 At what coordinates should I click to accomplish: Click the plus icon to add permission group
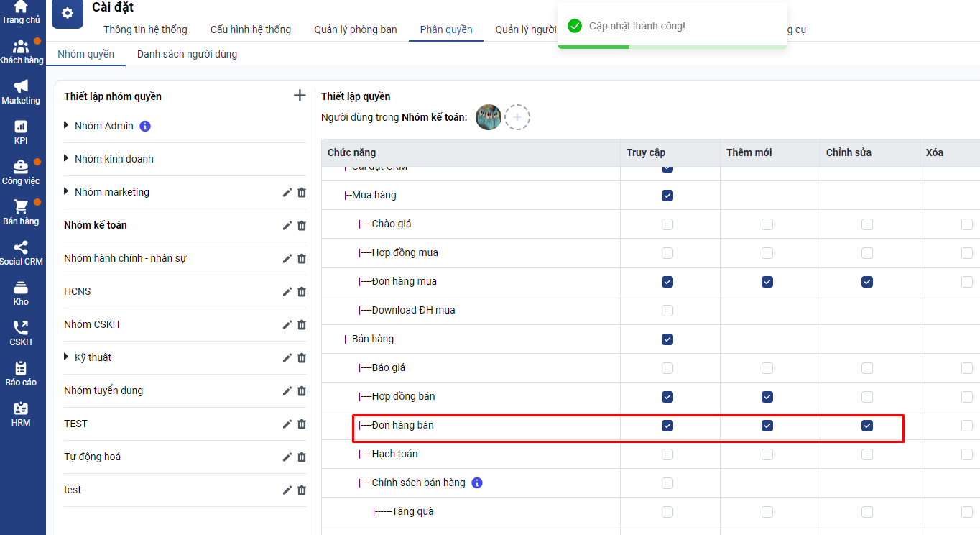click(x=300, y=96)
